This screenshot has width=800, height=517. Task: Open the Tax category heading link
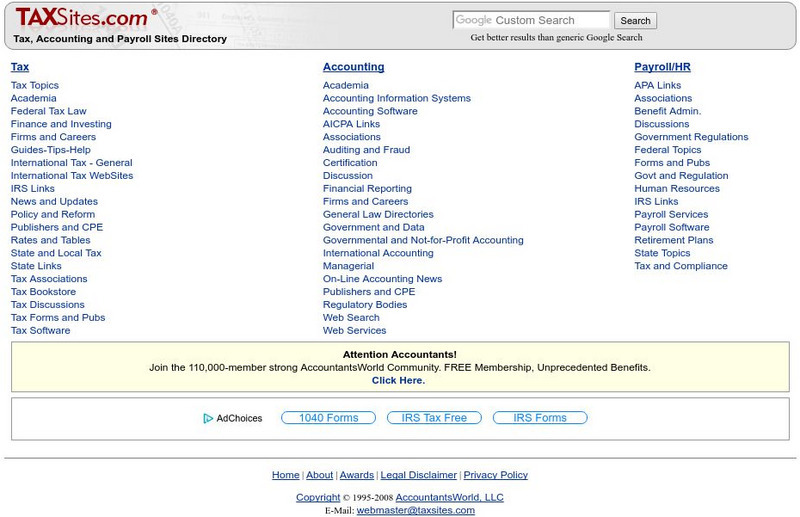click(20, 67)
